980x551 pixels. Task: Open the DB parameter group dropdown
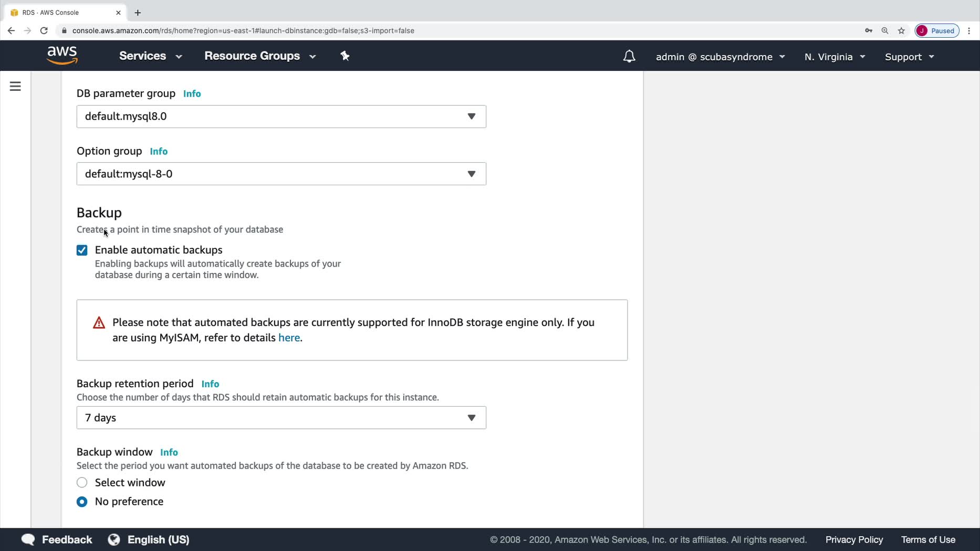click(x=281, y=116)
